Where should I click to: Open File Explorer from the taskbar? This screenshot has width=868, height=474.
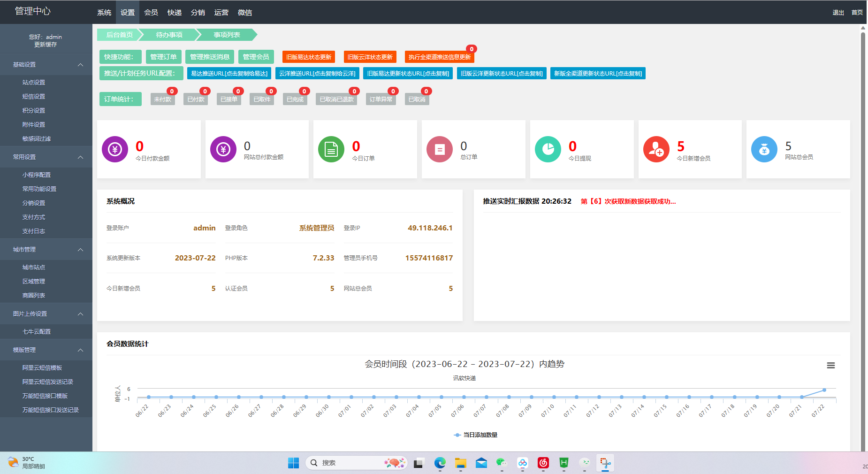point(460,463)
